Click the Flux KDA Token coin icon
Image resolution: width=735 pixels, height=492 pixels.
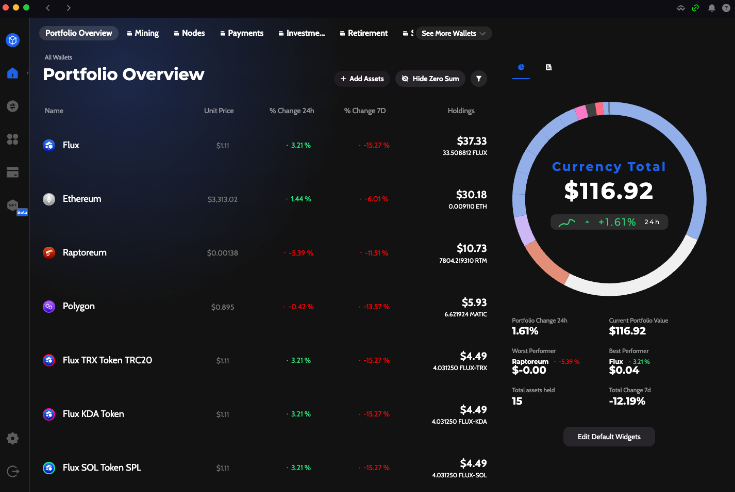[x=49, y=414]
